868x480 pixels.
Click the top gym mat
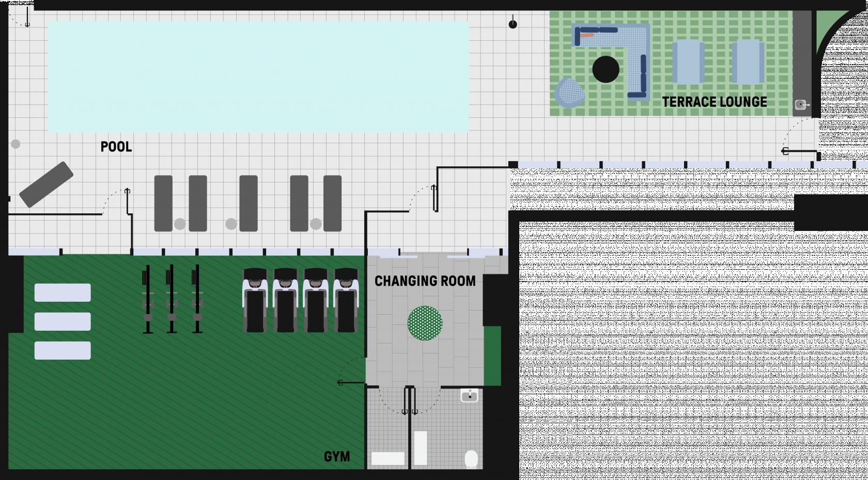pyautogui.click(x=63, y=292)
